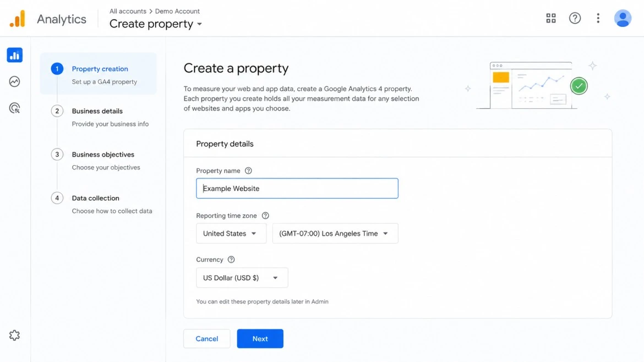The image size is (644, 362).
Task: Open the US Dollar currency dropdown
Action: coord(242,278)
